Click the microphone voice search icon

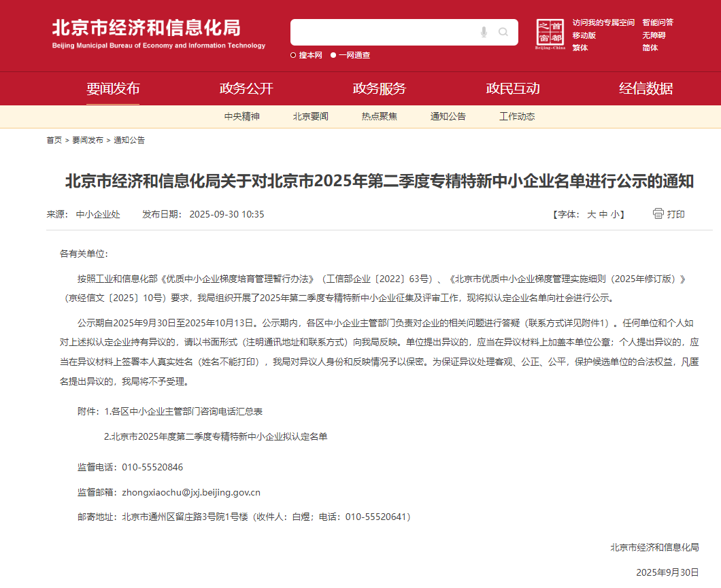tap(484, 32)
